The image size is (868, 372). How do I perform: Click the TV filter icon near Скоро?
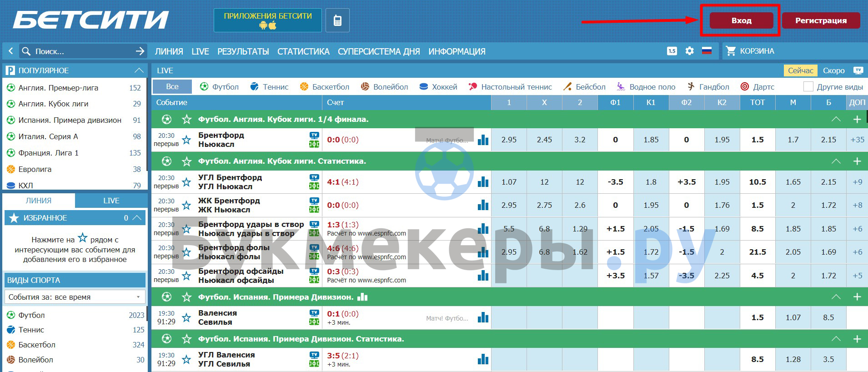tap(858, 70)
